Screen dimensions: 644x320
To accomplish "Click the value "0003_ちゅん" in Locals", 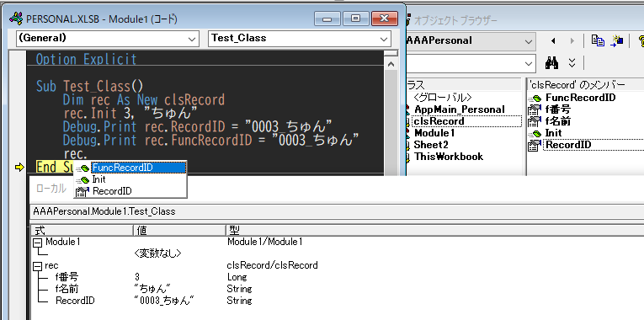I will point(164,301).
